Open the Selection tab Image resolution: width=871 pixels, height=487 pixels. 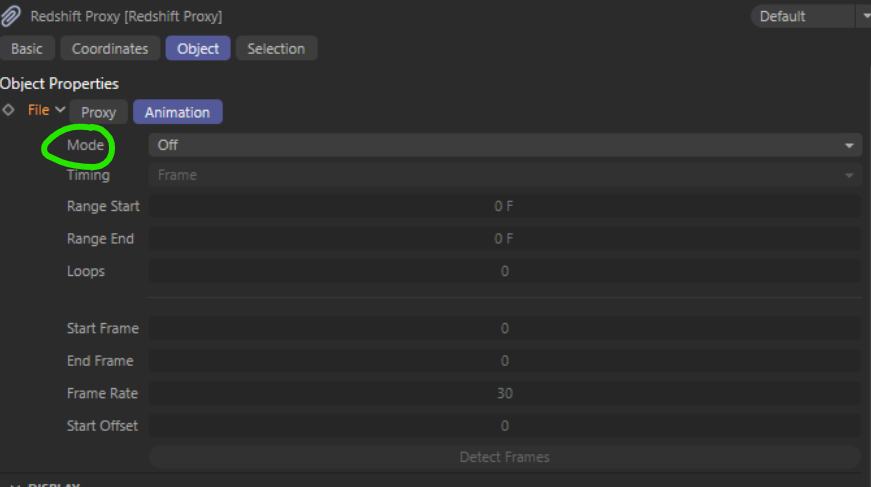click(276, 48)
